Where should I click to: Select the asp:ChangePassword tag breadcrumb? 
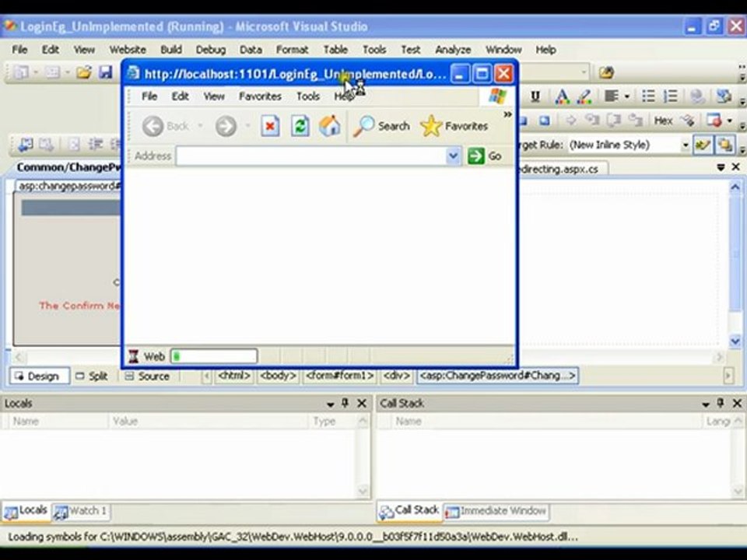pyautogui.click(x=498, y=376)
